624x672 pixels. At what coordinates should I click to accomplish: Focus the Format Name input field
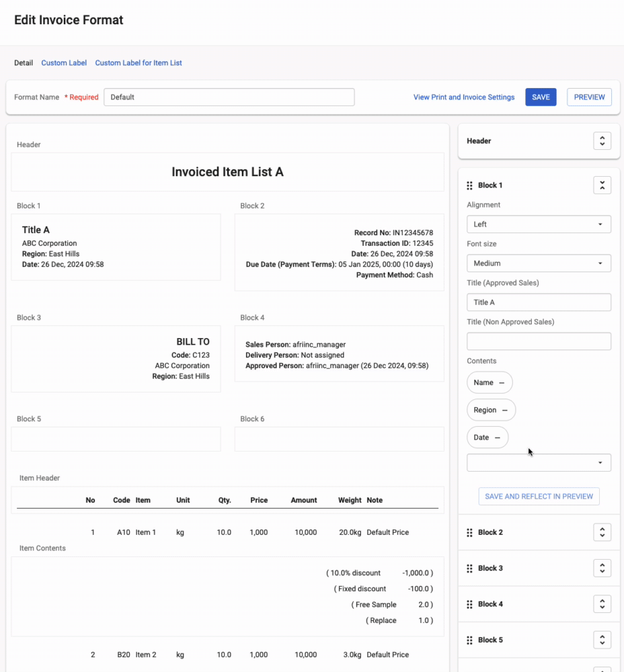point(229,97)
